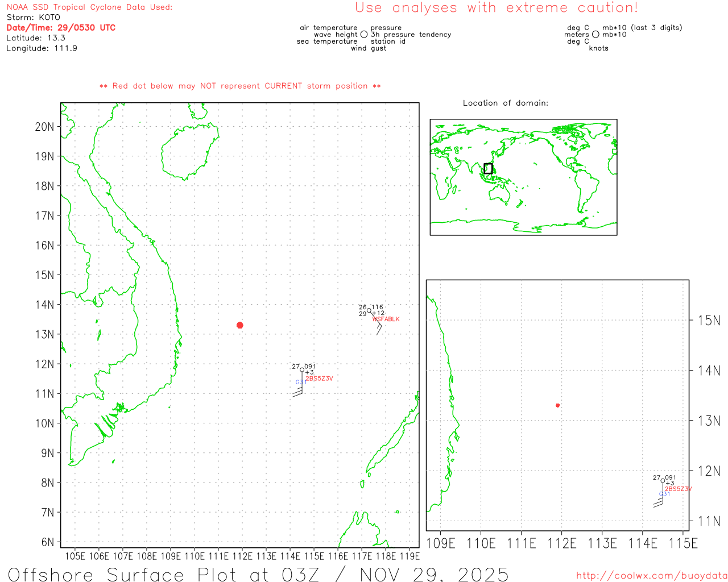Click the 'station id' legend label
The height and width of the screenshot is (582, 728).
pos(388,41)
